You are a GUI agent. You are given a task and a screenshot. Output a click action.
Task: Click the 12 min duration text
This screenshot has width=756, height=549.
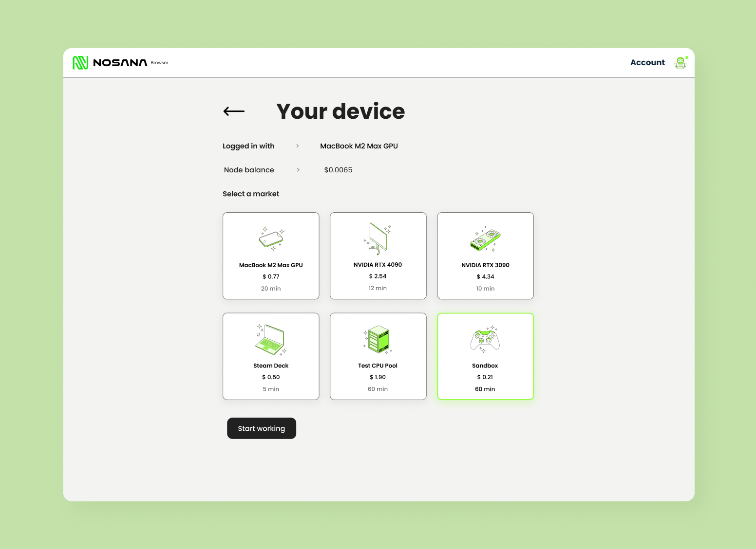[x=378, y=288]
